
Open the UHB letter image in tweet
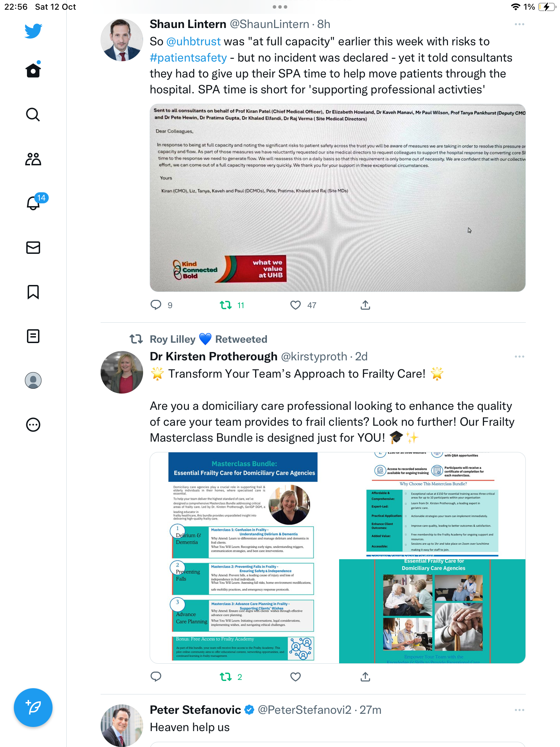pos(337,198)
